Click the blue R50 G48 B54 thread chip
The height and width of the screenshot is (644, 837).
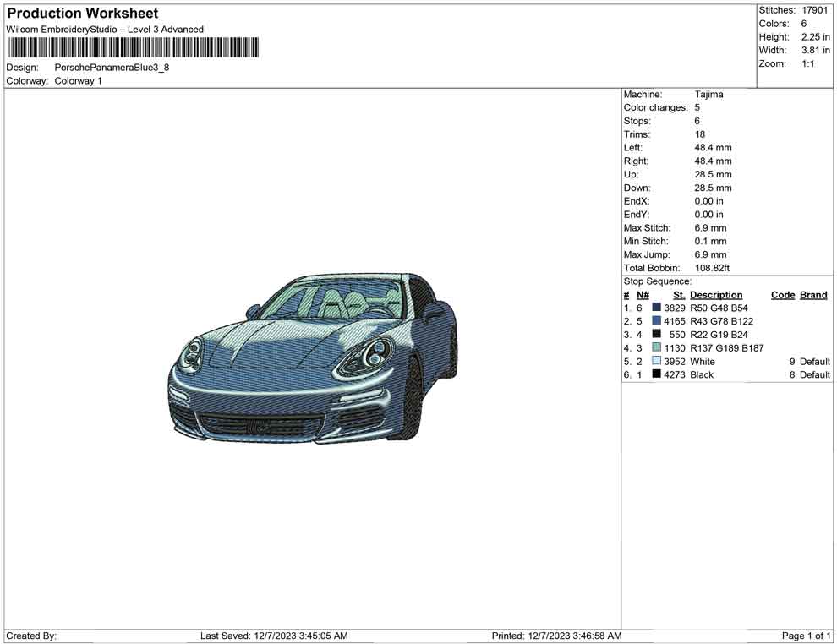point(656,308)
